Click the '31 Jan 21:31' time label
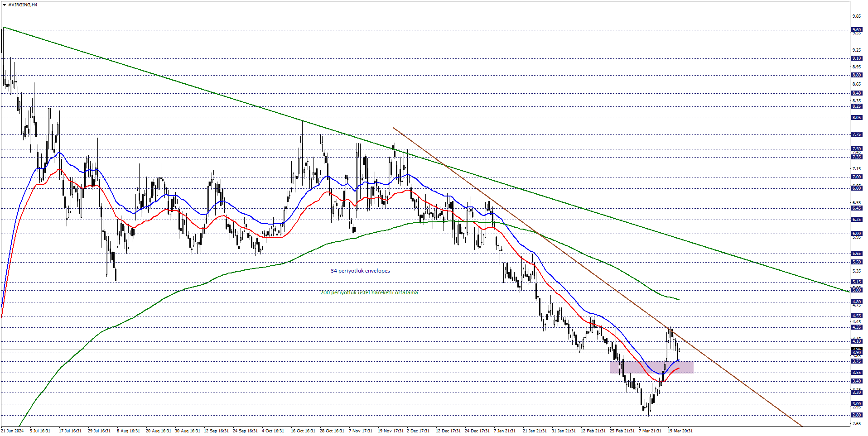Viewport: 868px width, 436px height. coord(564,431)
